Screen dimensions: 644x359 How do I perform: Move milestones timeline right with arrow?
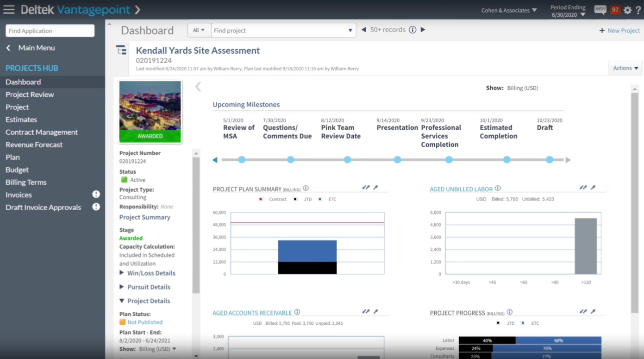[x=568, y=160]
